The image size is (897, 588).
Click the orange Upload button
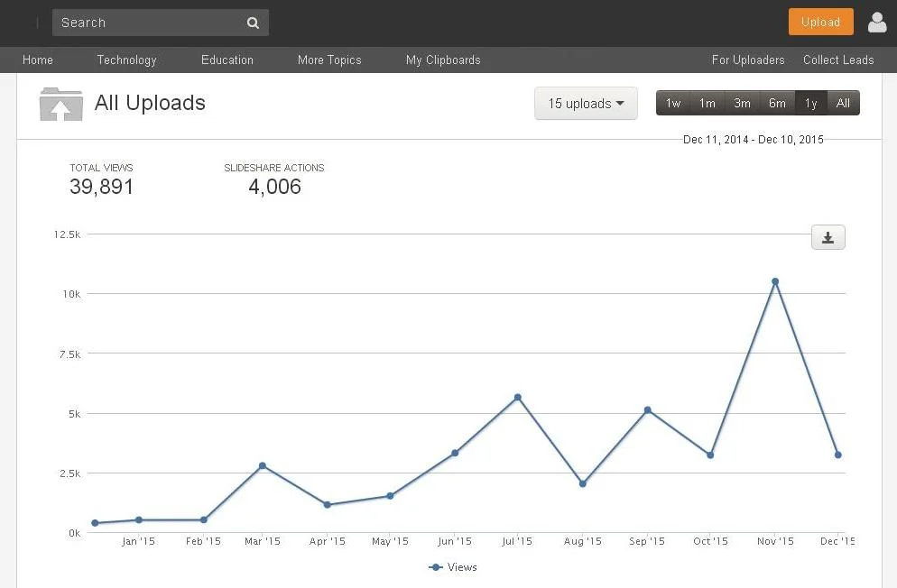click(x=820, y=22)
